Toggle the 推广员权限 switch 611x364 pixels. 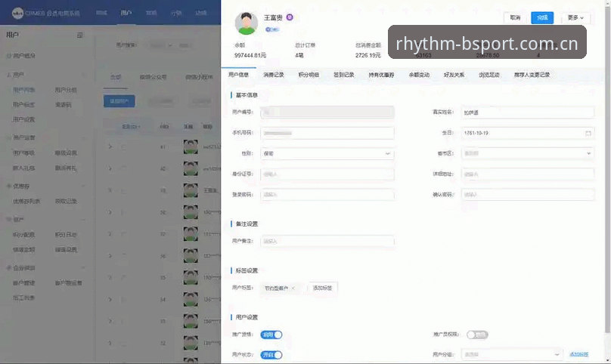pyautogui.click(x=477, y=335)
